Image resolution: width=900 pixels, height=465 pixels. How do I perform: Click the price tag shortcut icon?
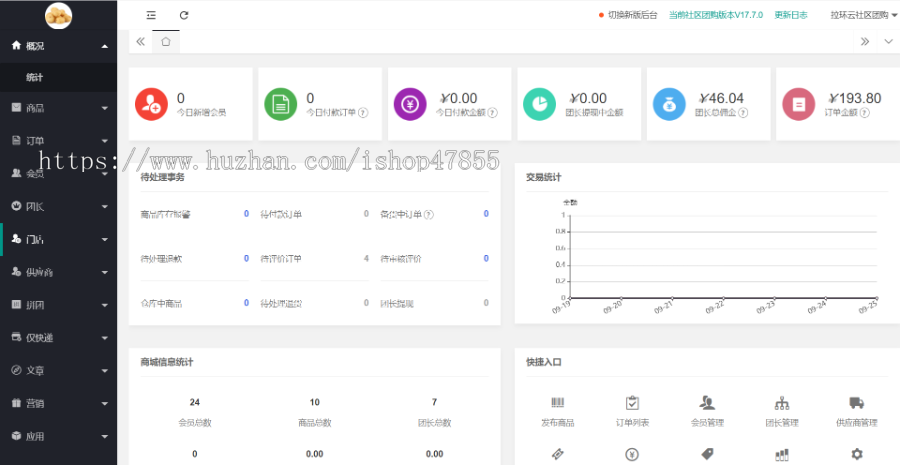tap(707, 454)
